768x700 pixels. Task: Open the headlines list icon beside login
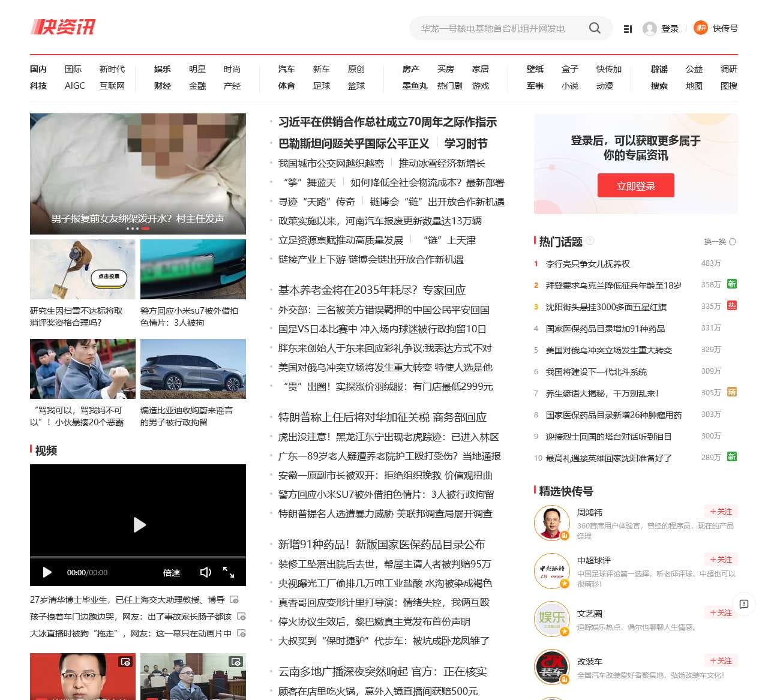(628, 28)
